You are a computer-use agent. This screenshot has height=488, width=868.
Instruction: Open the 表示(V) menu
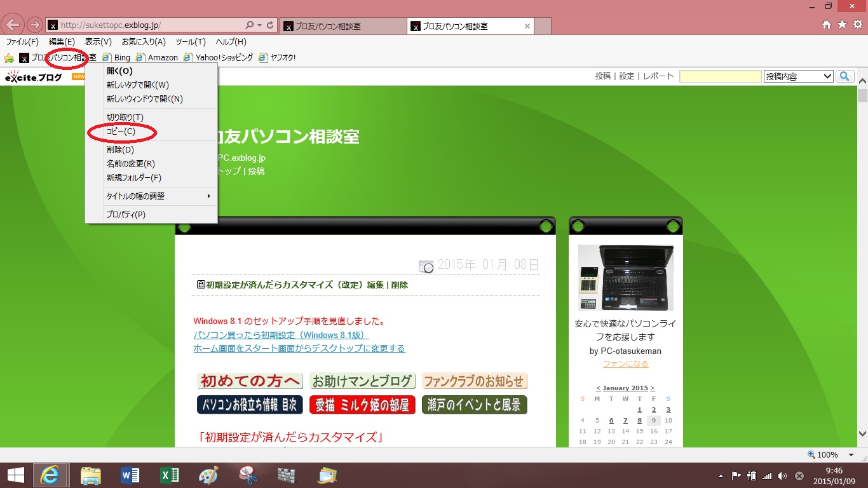(98, 42)
